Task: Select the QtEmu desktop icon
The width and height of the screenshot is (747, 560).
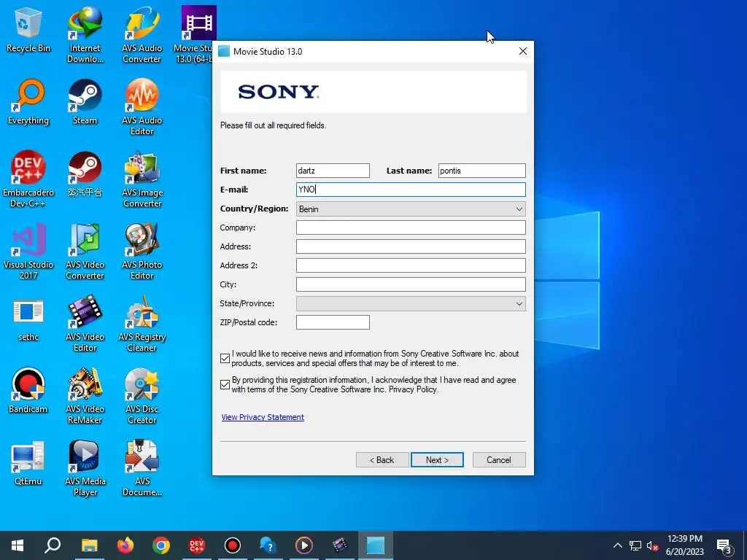Action: point(28,463)
